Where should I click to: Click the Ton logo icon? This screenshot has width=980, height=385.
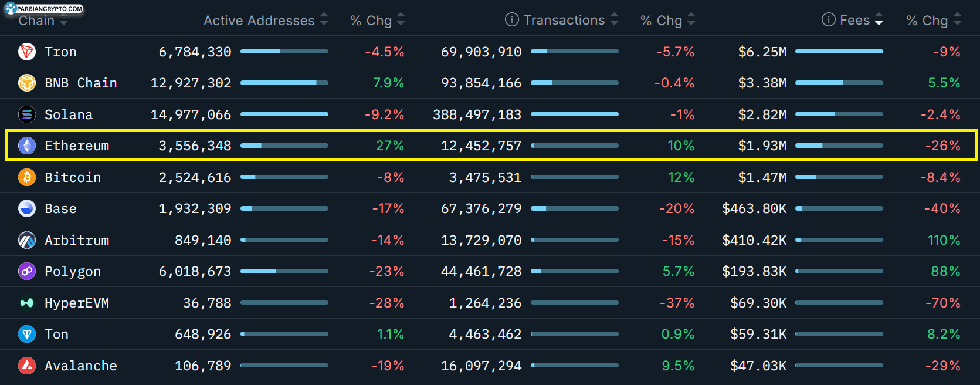(x=27, y=334)
